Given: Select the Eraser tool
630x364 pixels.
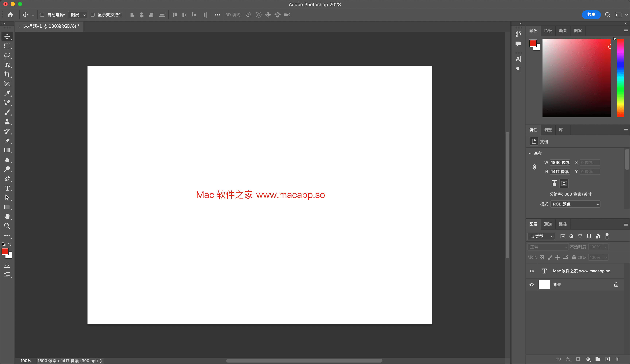Looking at the screenshot, I should click(7, 141).
